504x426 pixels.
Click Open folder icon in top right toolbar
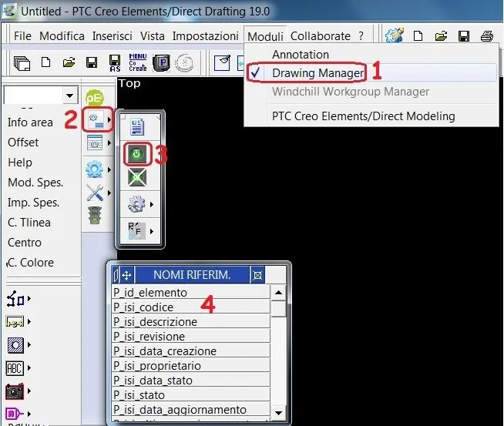click(x=441, y=36)
